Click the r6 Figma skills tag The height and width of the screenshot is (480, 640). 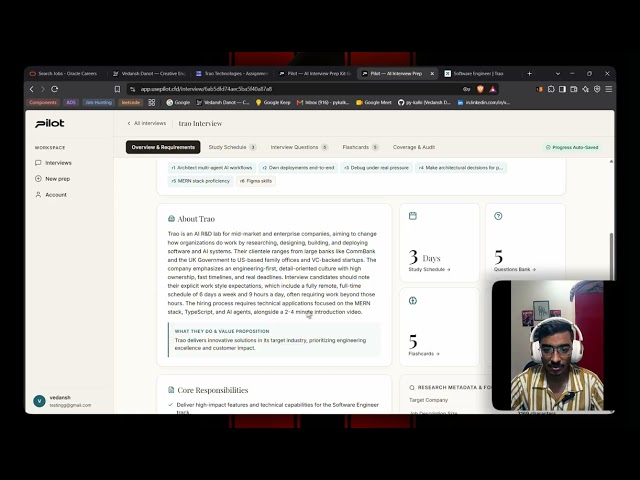pos(256,181)
